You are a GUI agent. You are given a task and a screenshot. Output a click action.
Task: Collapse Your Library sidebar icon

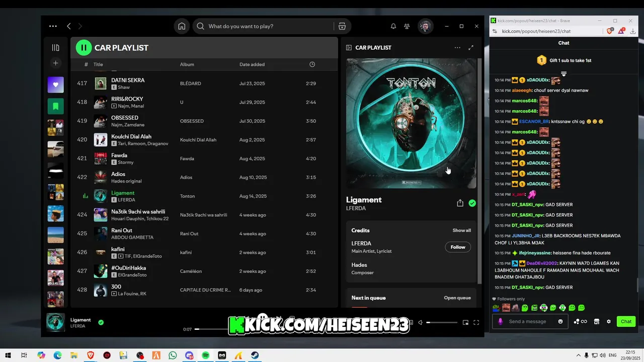tap(56, 48)
